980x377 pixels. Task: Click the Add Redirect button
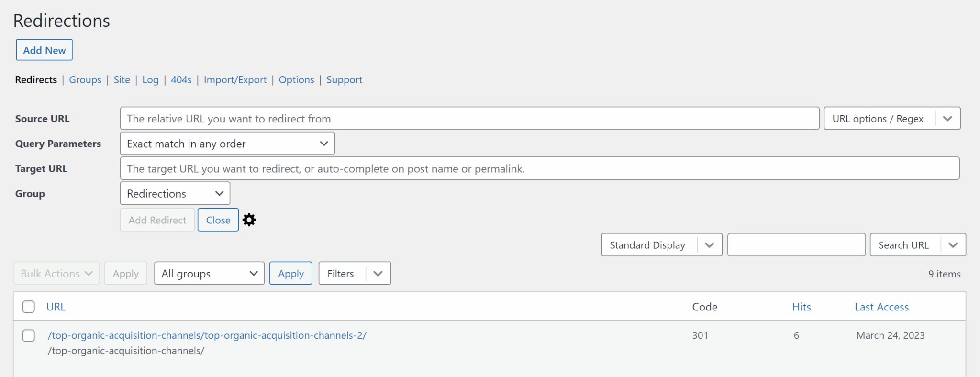click(x=157, y=220)
